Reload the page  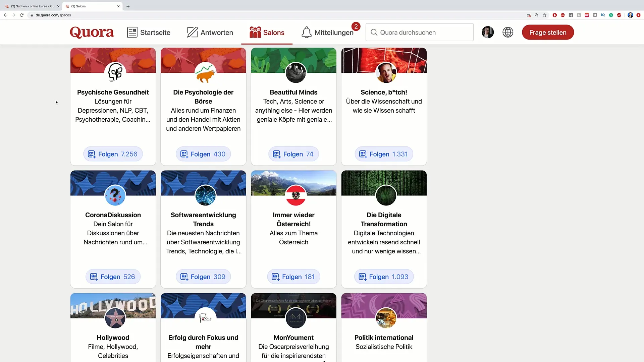22,15
